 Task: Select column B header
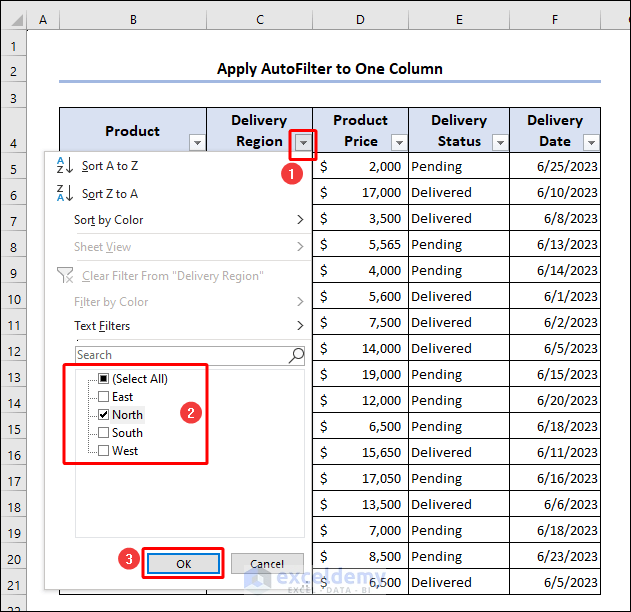(x=133, y=19)
